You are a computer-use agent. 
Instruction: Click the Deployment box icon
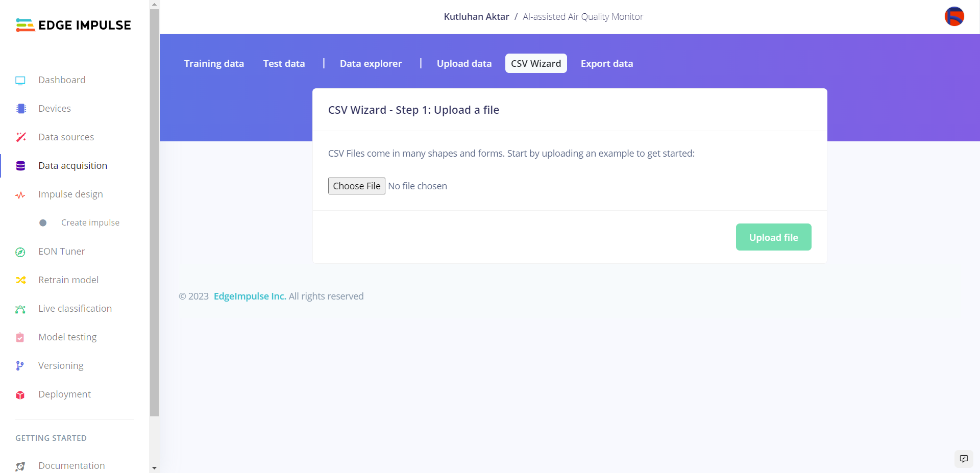[x=20, y=395]
